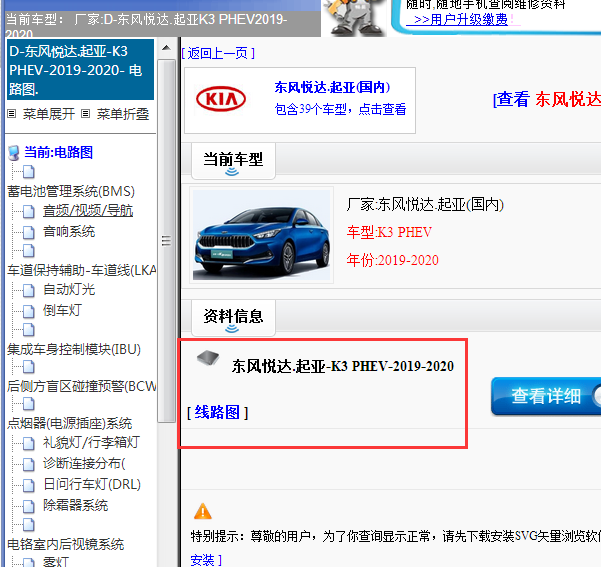This screenshot has height=567, width=601.
Task: Click the page icon beside 日间行车灯(DRL)
Action: (x=29, y=485)
